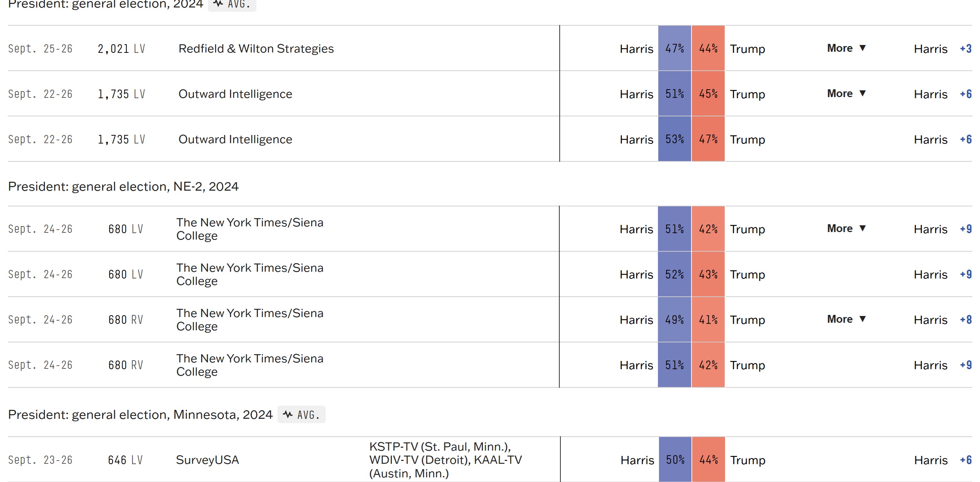Click the President: general election, NE-2 heading
Screen dimensions: 980x482
[x=123, y=186]
